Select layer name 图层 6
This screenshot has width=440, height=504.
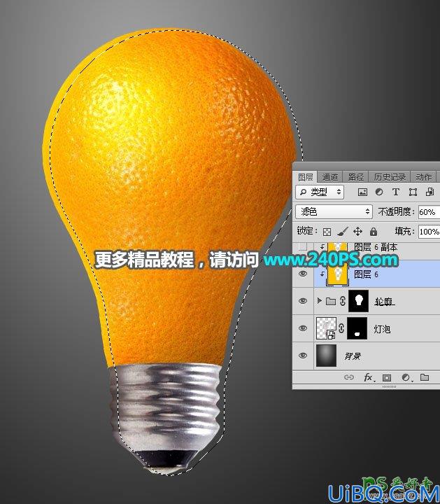(366, 274)
